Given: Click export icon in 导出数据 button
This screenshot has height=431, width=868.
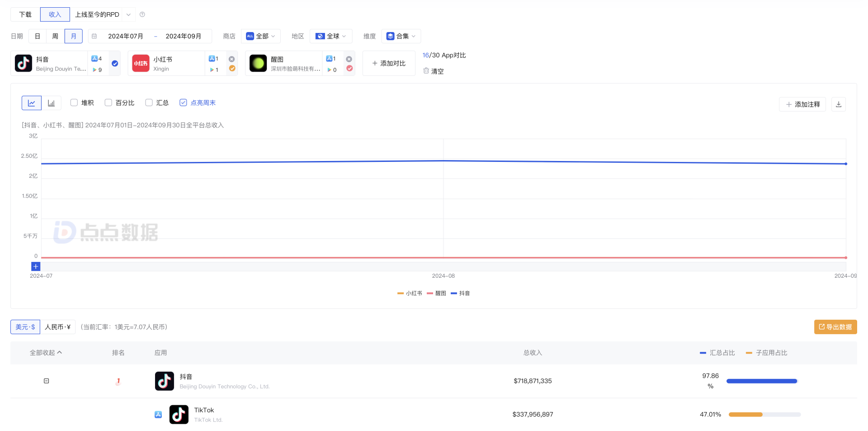Looking at the screenshot, I should coord(822,327).
